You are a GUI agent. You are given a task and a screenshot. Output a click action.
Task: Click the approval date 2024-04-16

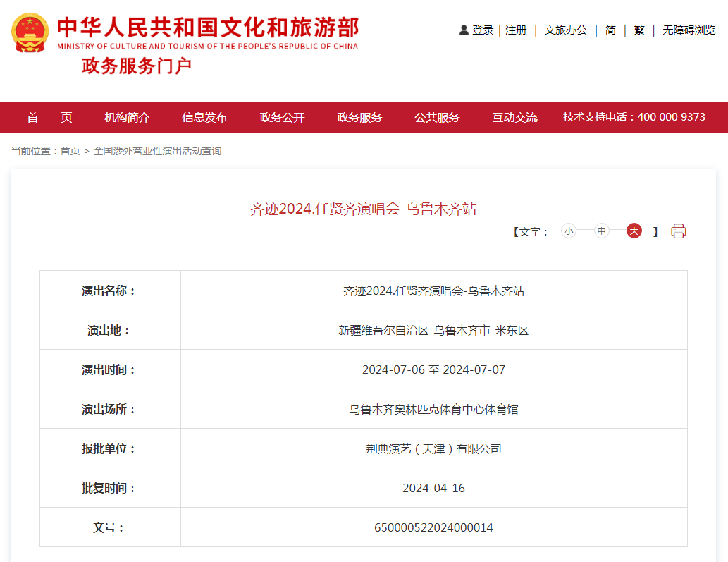point(433,488)
